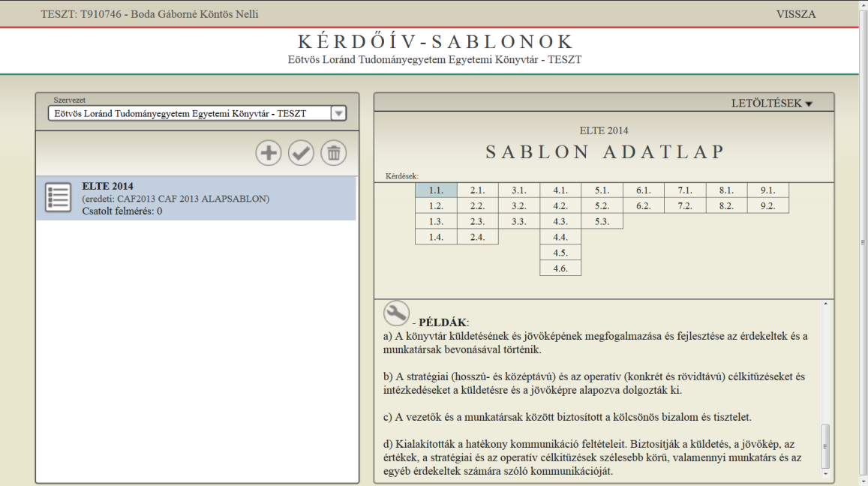Click the KÉRDŐÍV-SABLONOK page title
The width and height of the screenshot is (868, 486).
[434, 42]
